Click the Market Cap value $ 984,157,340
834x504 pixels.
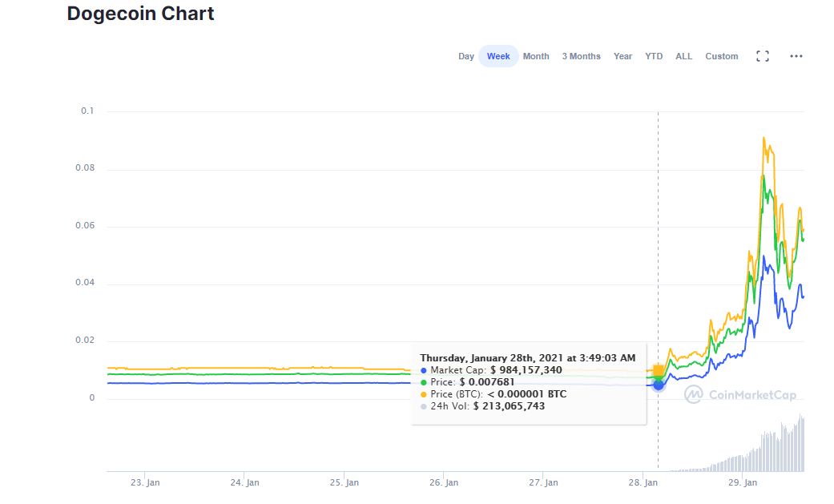[526, 370]
